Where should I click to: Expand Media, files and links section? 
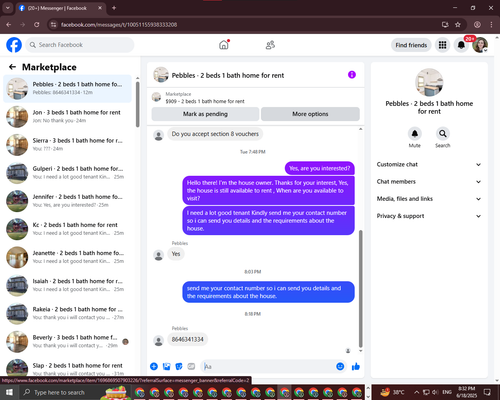click(x=429, y=199)
